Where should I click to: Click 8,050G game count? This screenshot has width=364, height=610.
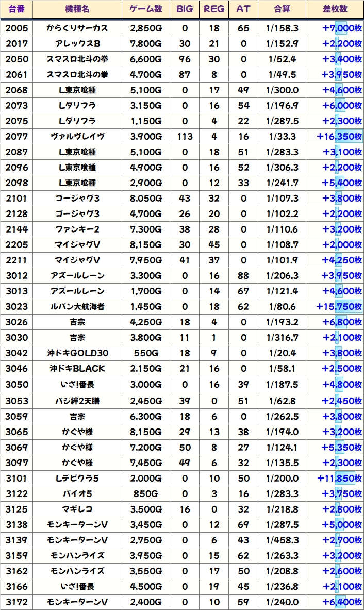(146, 199)
